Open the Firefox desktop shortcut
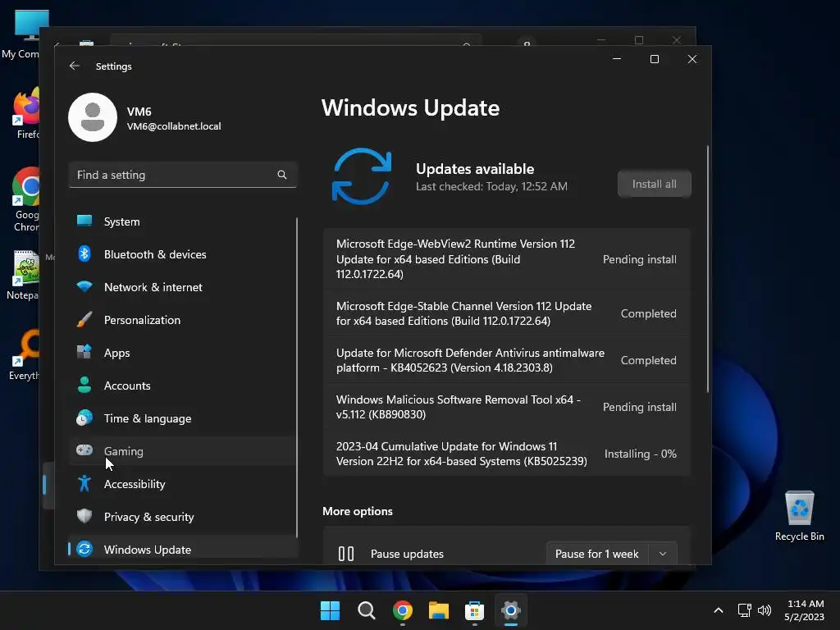 click(x=25, y=113)
